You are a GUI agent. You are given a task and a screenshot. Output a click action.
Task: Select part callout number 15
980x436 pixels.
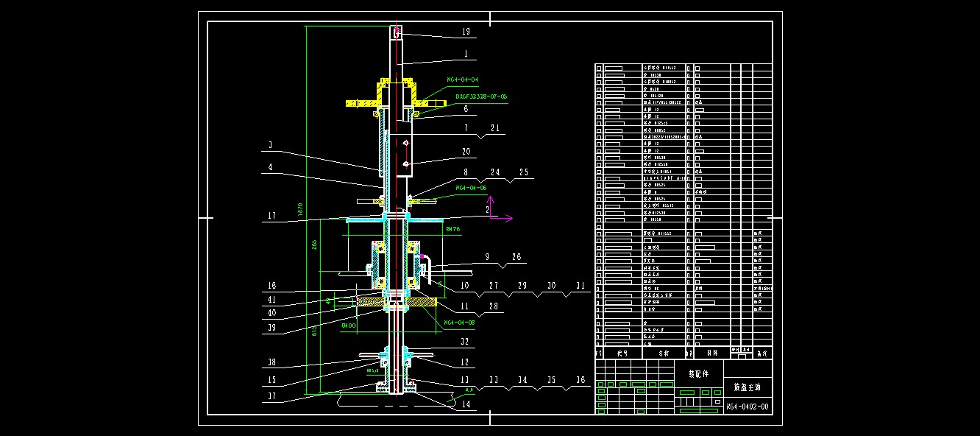271,380
